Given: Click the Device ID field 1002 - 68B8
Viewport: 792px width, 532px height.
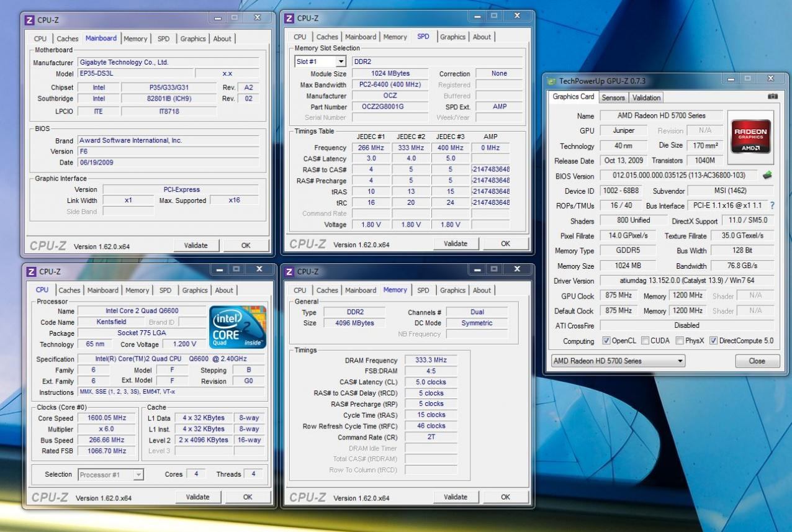Looking at the screenshot, I should click(x=623, y=191).
